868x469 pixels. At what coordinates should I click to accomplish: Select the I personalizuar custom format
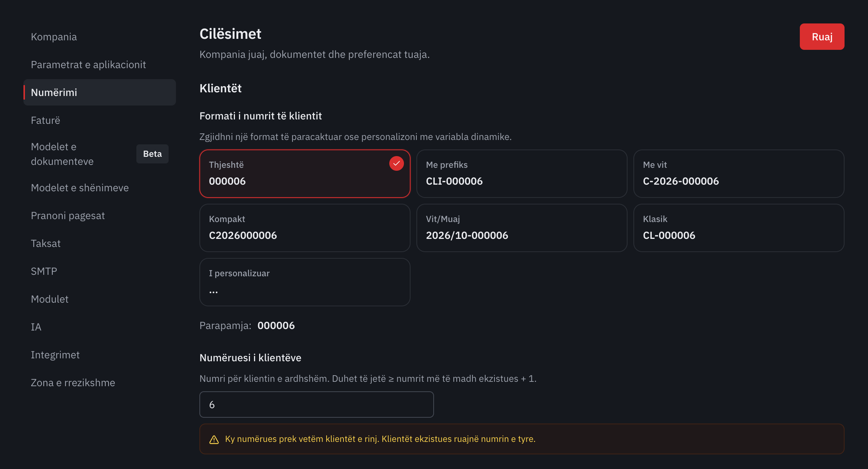(305, 282)
